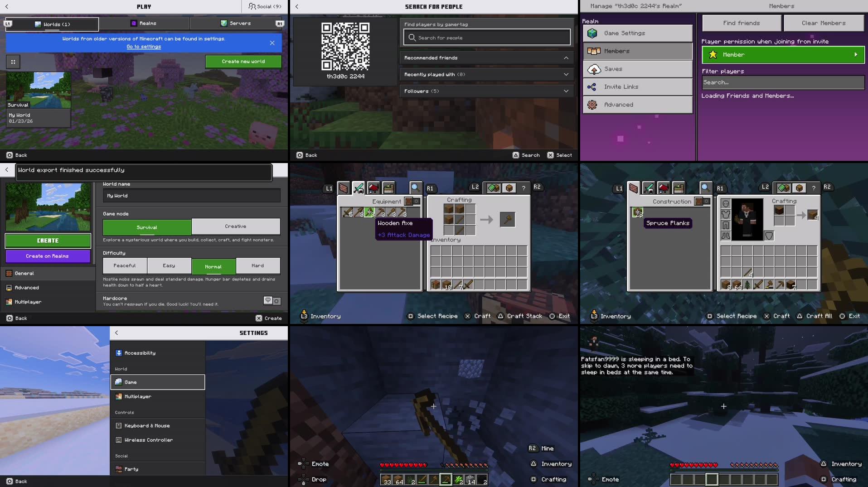Pick the Spruce Planks recipe in Construction list
Screen dimensions: 868x487
coord(638,212)
